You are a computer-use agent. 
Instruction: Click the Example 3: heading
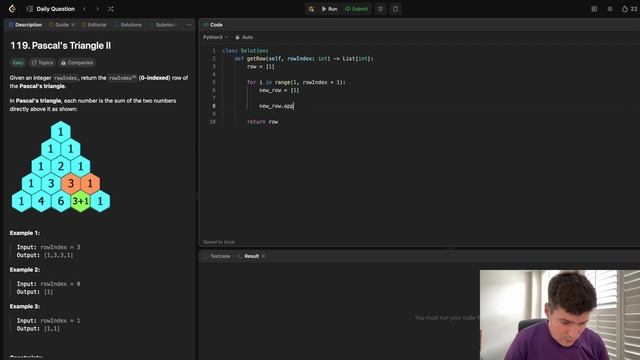click(x=25, y=307)
